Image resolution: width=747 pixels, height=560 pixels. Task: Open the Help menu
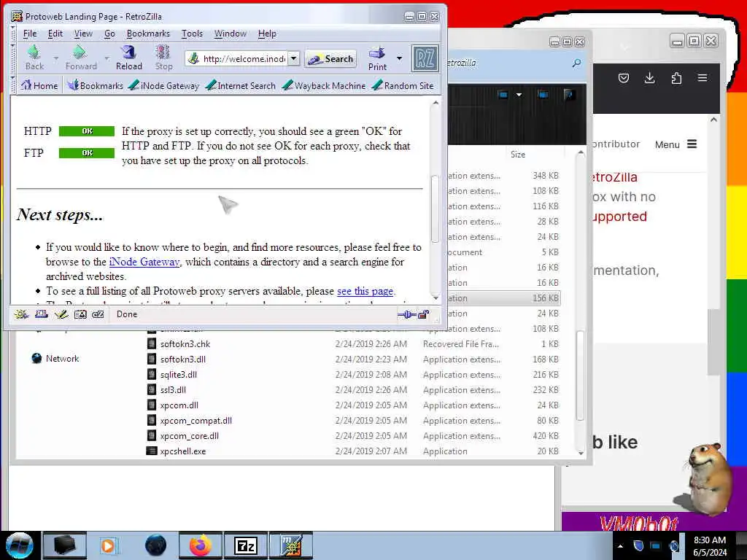267,34
